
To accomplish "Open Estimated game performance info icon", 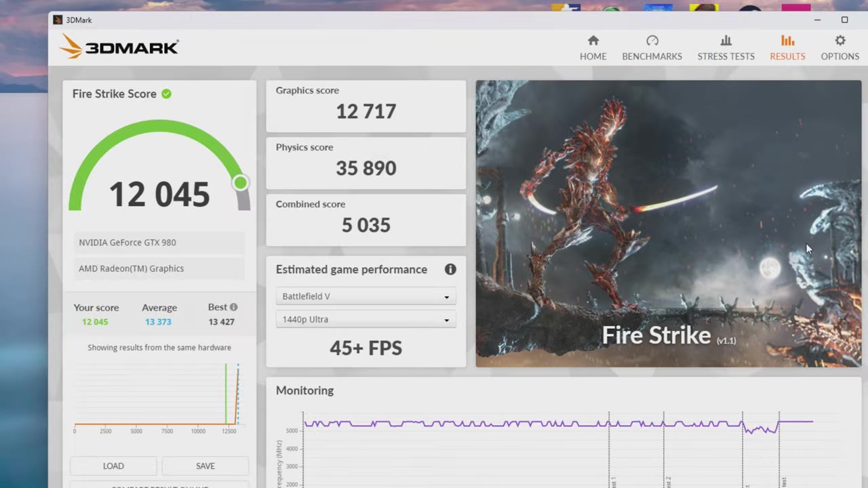I will point(450,269).
